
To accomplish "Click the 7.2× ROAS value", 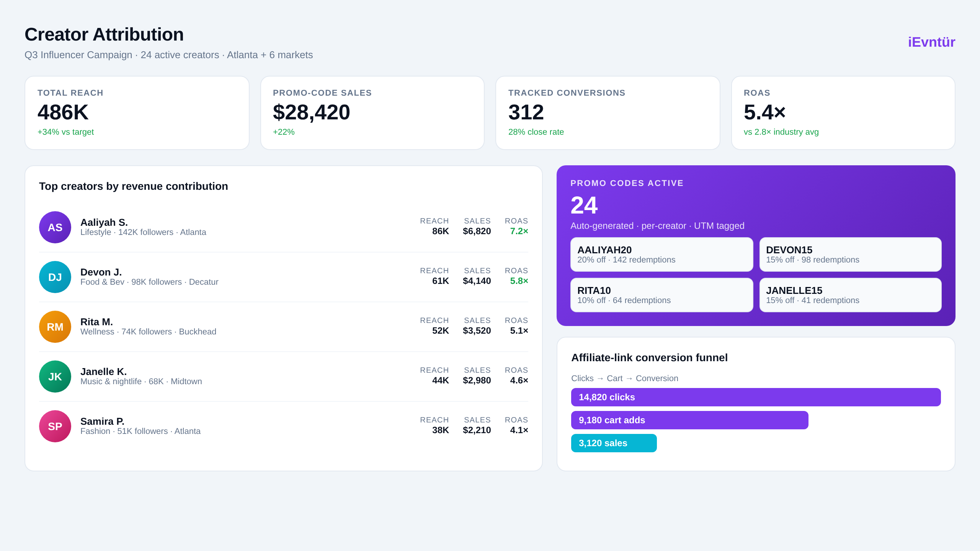I will 519,231.
